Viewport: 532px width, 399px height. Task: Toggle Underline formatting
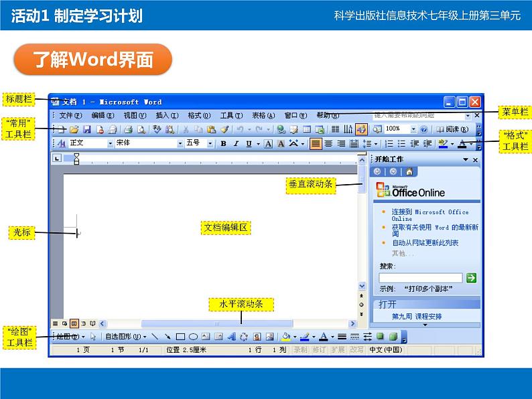point(249,144)
